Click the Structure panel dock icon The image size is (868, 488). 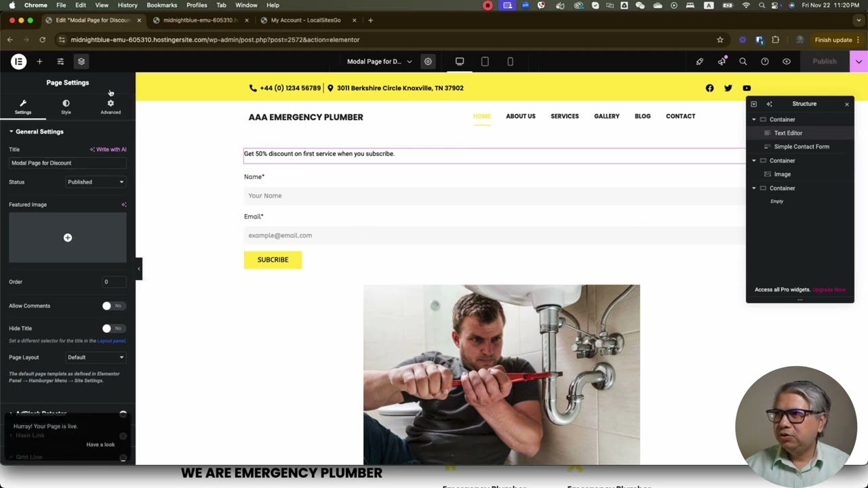coord(753,104)
